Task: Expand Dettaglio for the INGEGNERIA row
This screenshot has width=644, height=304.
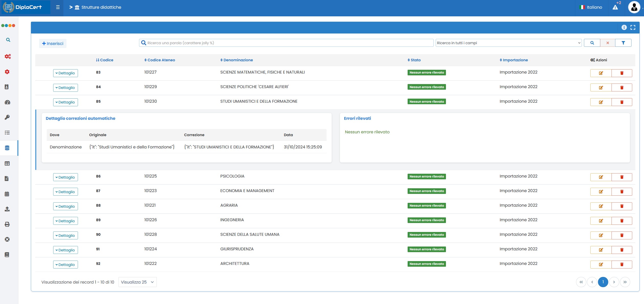Action: [x=65, y=221]
